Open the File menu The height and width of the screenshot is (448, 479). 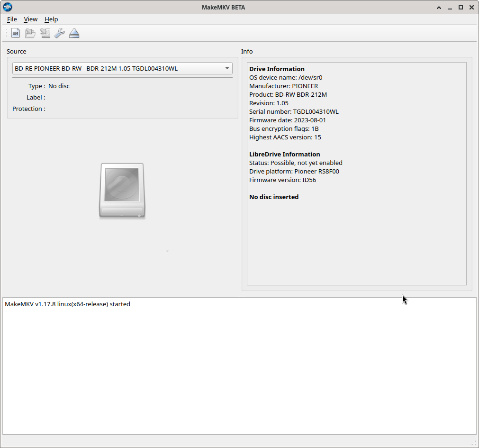pyautogui.click(x=12, y=19)
